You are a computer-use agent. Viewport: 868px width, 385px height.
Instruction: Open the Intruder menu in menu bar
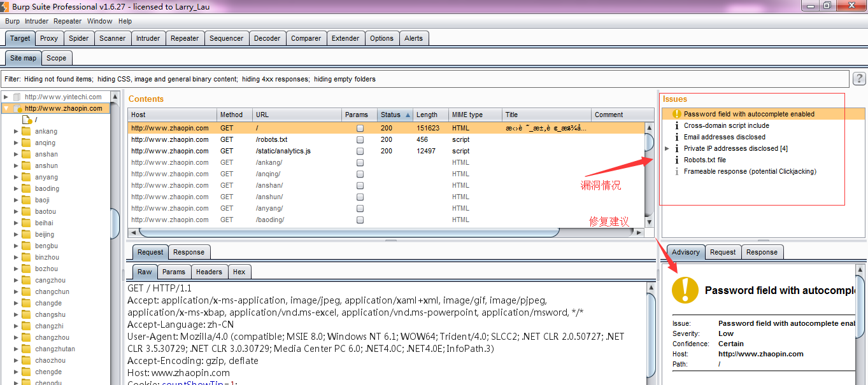36,21
